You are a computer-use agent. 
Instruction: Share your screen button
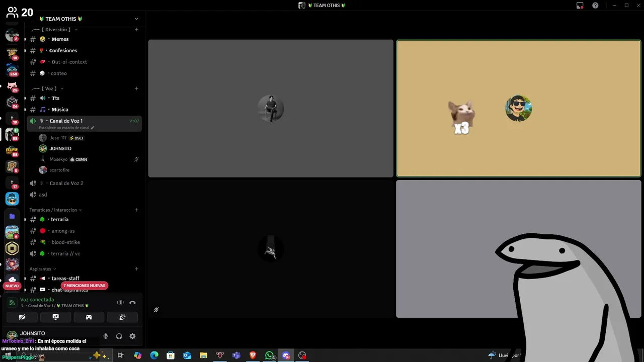coord(55,317)
